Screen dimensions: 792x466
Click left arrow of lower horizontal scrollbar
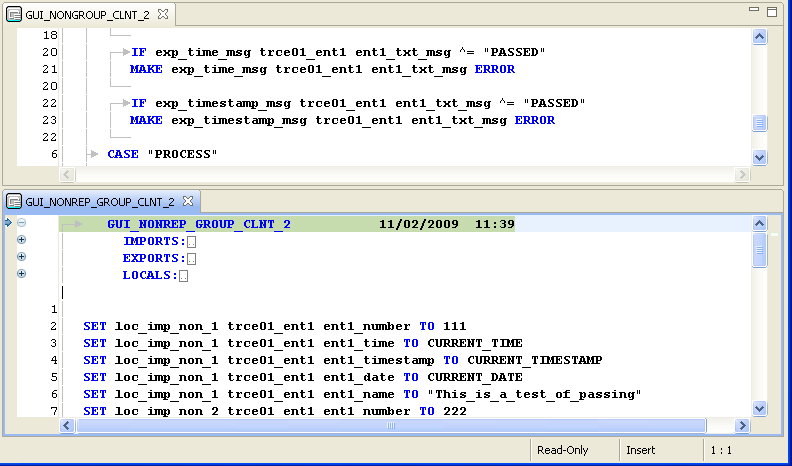click(x=67, y=426)
